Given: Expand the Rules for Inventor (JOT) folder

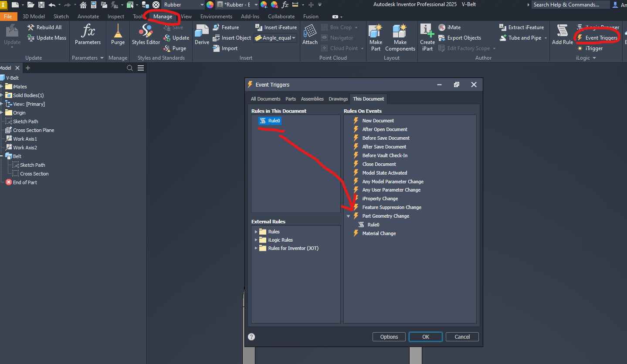Looking at the screenshot, I should click(257, 249).
